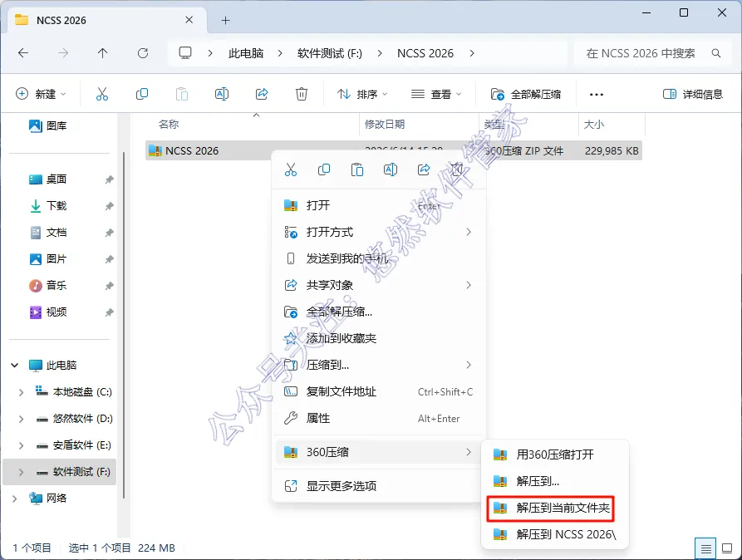The width and height of the screenshot is (742, 560).
Task: Expand 本地磁盘 (C:) tree node
Action: click(x=21, y=392)
